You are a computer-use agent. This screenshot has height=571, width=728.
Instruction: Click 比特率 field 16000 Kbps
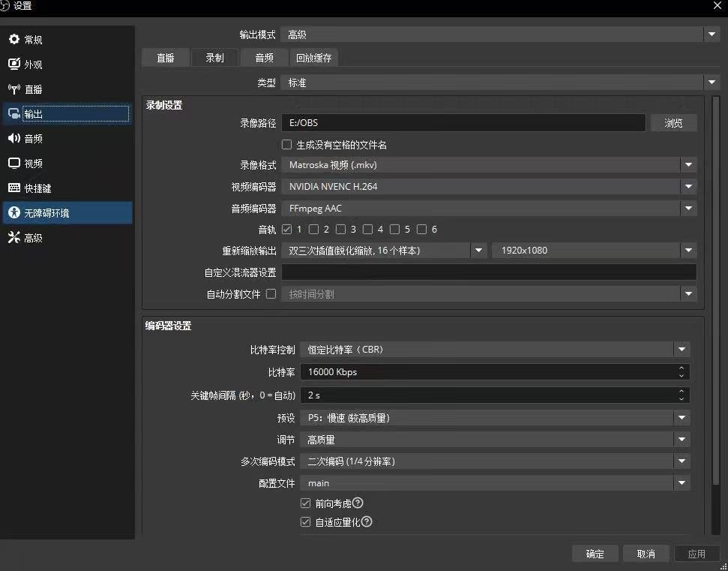pyautogui.click(x=495, y=371)
